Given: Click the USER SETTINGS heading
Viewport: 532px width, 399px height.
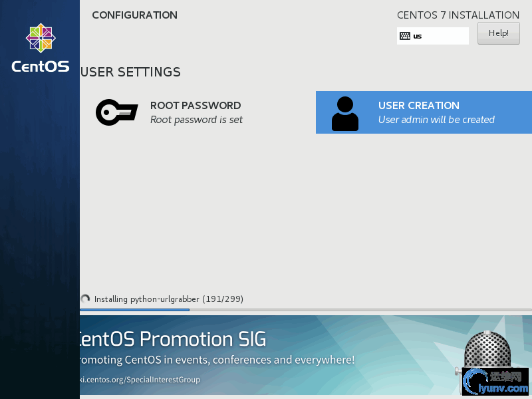Looking at the screenshot, I should [x=130, y=72].
